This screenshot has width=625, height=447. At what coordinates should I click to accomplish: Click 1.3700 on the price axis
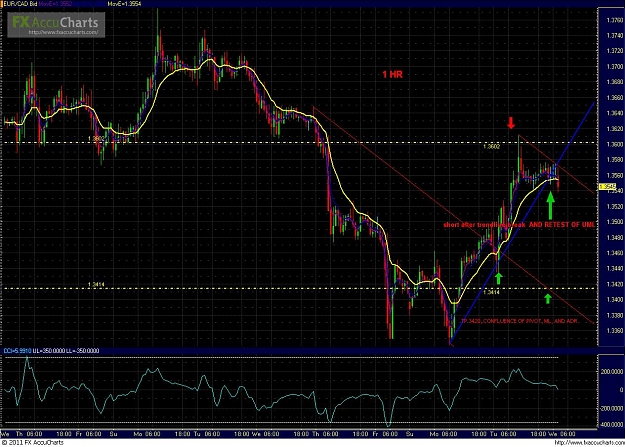click(614, 67)
